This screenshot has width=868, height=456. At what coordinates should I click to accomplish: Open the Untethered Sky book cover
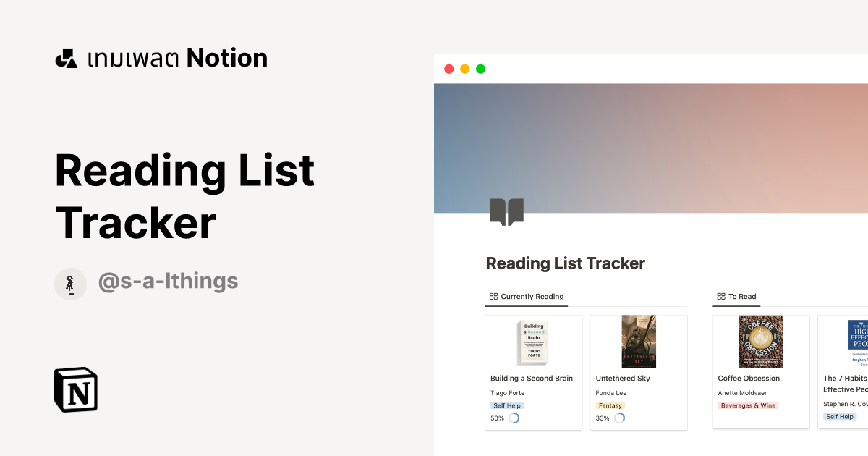(x=638, y=341)
